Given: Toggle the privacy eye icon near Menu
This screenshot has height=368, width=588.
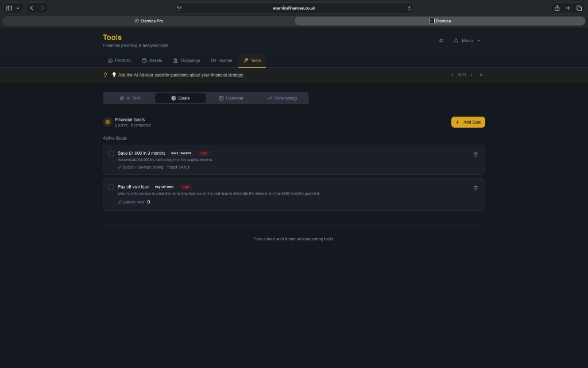Looking at the screenshot, I should [x=441, y=40].
